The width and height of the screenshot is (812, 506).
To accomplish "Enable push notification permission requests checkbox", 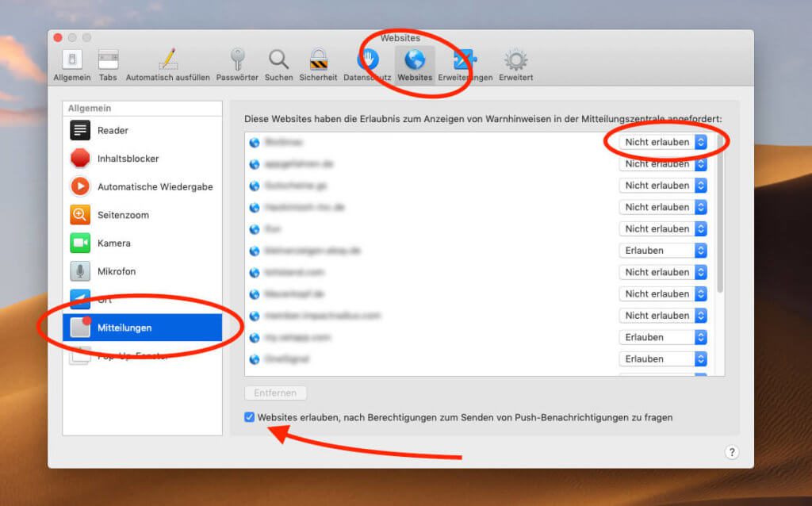I will coord(250,417).
